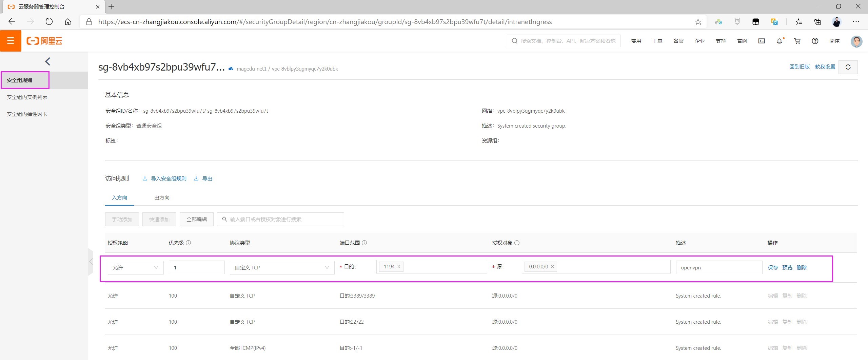This screenshot has height=360, width=868.
Task: Click the Aliyun logo
Action: [x=44, y=41]
